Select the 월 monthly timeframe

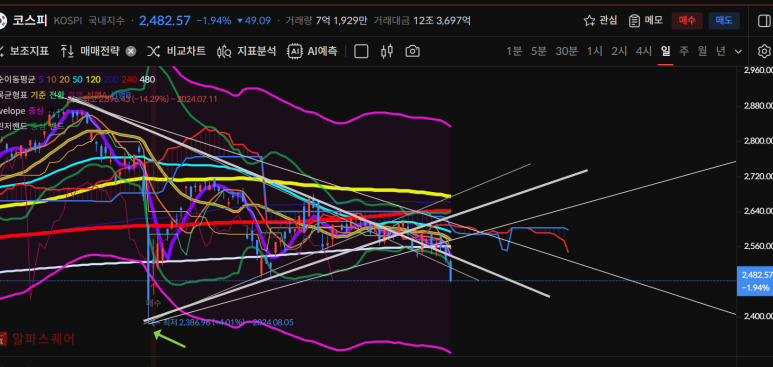(x=702, y=51)
